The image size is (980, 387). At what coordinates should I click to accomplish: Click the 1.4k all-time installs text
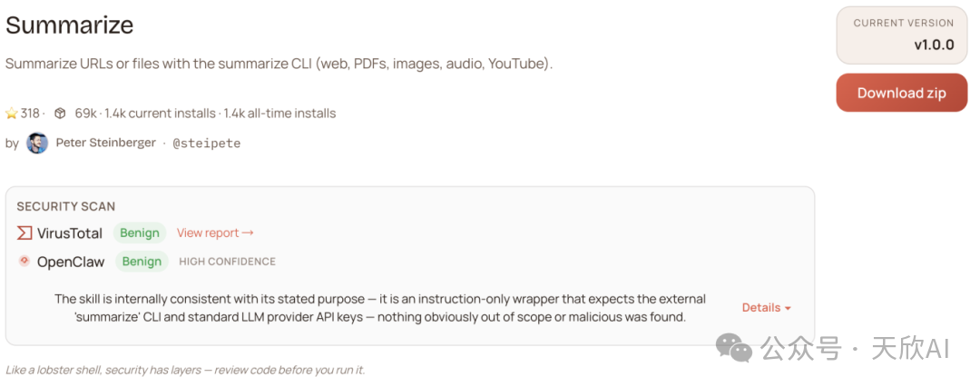pyautogui.click(x=279, y=114)
